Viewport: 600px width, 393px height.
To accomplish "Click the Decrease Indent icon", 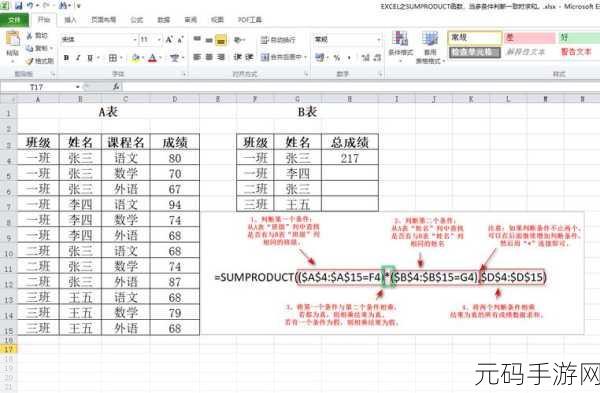I will tap(238, 57).
